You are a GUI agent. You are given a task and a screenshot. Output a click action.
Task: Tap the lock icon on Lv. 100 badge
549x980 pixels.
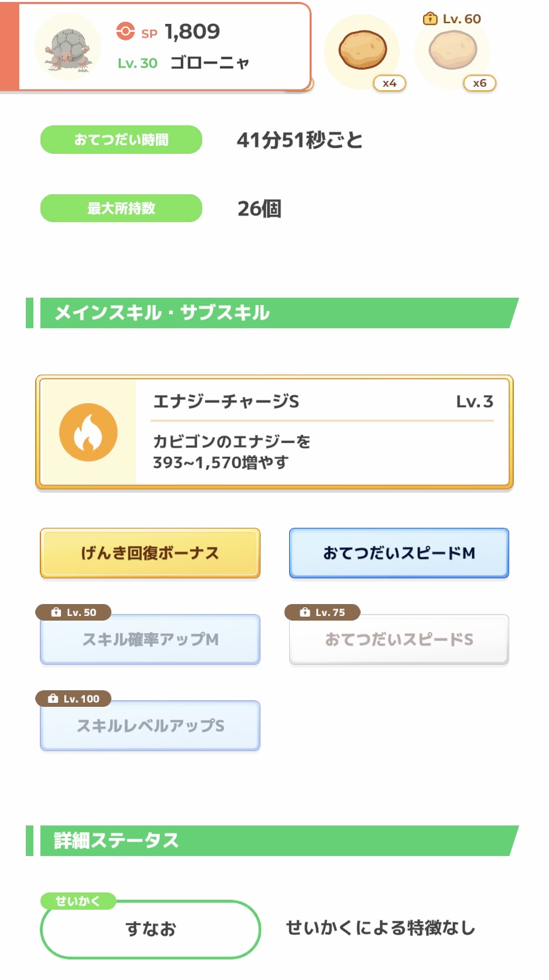coord(53,698)
